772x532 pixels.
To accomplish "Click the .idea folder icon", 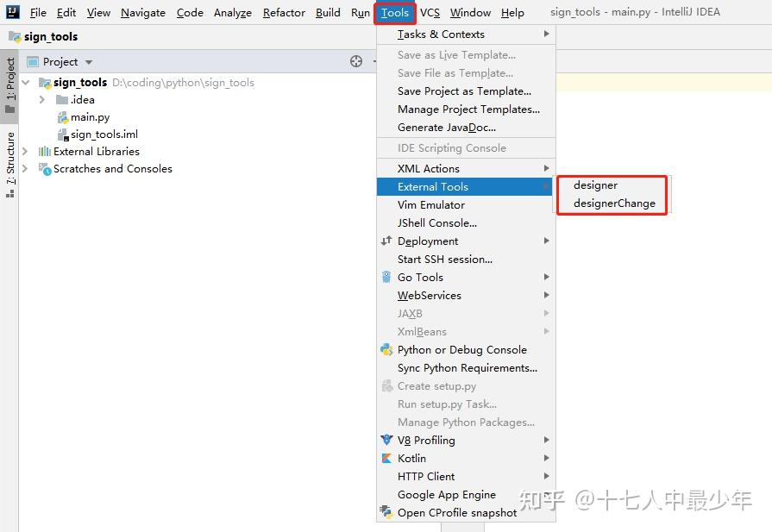I will pyautogui.click(x=62, y=100).
